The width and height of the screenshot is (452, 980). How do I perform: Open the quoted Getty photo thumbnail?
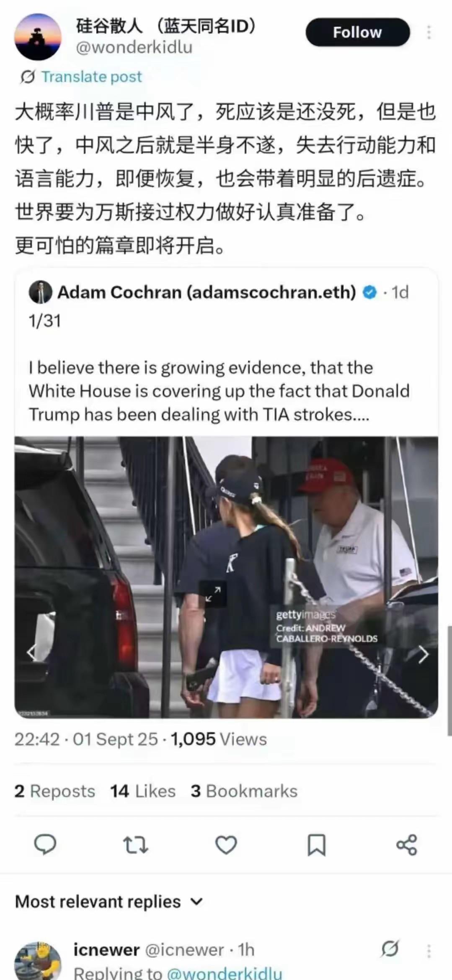[x=226, y=577]
